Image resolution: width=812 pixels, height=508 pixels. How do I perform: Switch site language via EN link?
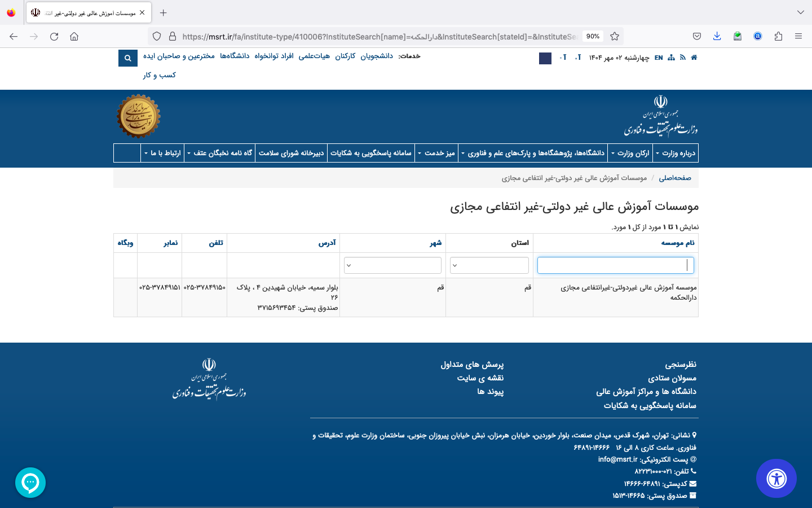(x=659, y=58)
